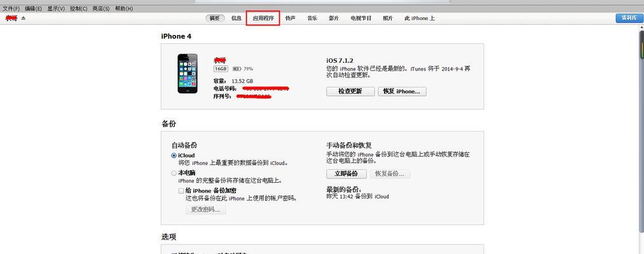Viewport: 644px width, 254px height.
Task: Switch to the 此 iPhone 上 tab
Action: (x=420, y=18)
